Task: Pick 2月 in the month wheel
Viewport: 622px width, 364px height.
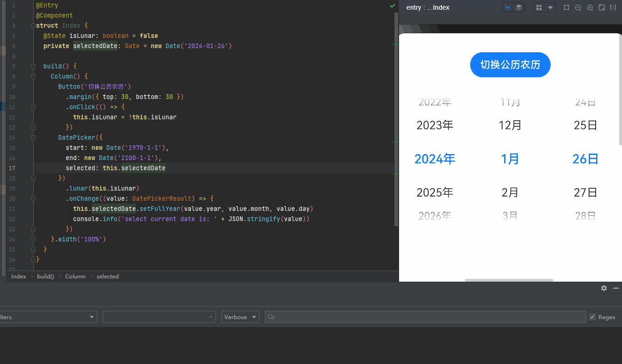Action: click(x=510, y=192)
